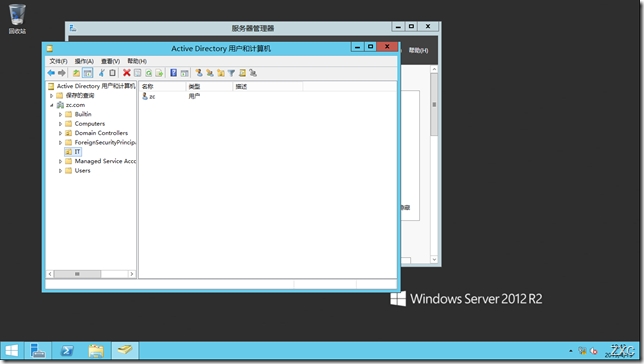Sort by the 类型 column header
Screen dimensions: 644x364
[x=209, y=87]
